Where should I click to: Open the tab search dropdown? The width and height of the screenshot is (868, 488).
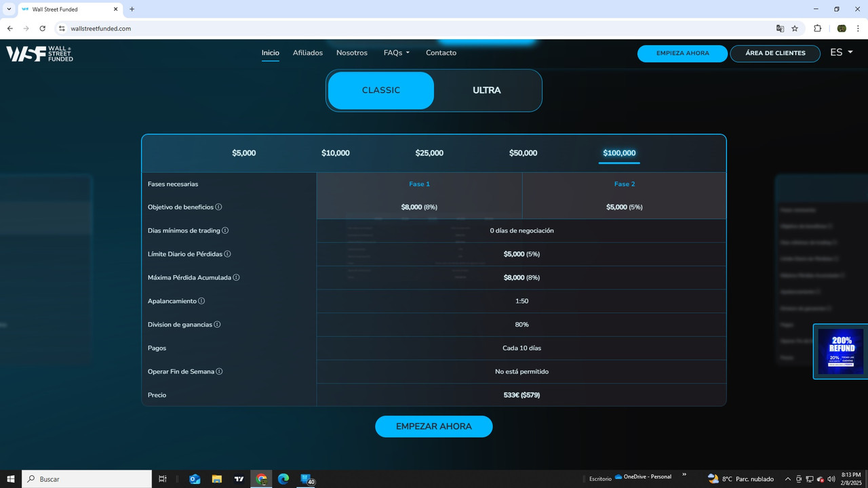click(x=9, y=9)
